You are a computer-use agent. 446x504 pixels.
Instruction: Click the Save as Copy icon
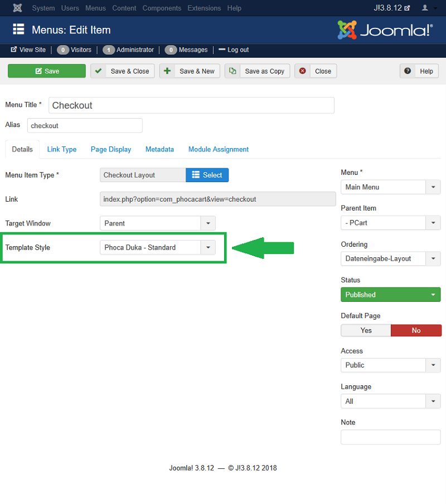pyautogui.click(x=233, y=71)
